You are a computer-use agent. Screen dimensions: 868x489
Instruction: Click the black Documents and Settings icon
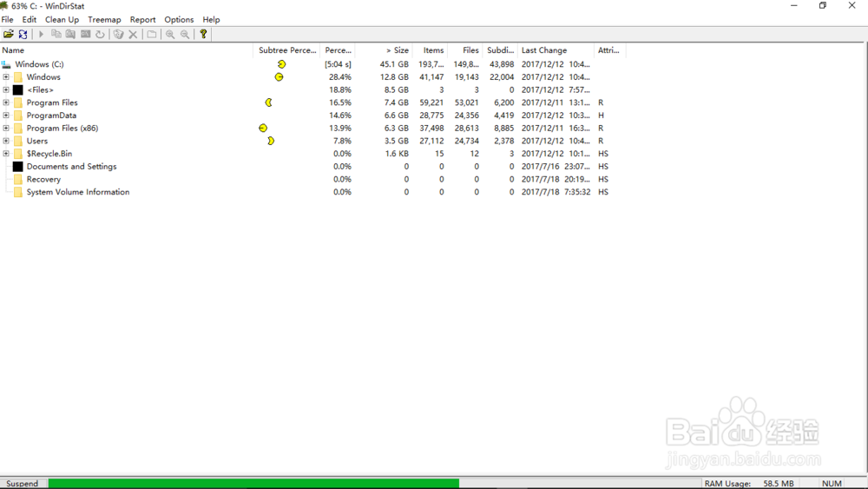pos(18,166)
